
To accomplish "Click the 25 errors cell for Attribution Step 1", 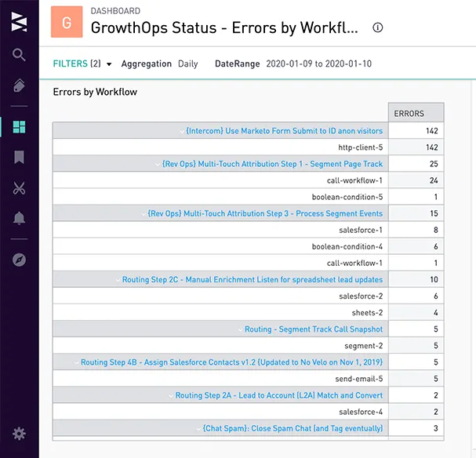I will pos(416,164).
